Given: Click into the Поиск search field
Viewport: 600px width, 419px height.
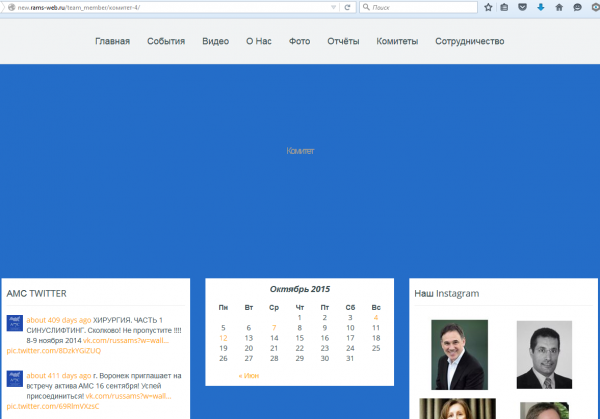Looking at the screenshot, I should pos(418,7).
